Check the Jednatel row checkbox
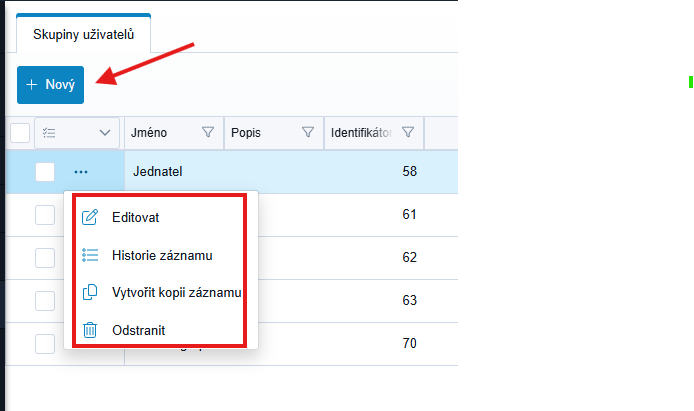 45,172
